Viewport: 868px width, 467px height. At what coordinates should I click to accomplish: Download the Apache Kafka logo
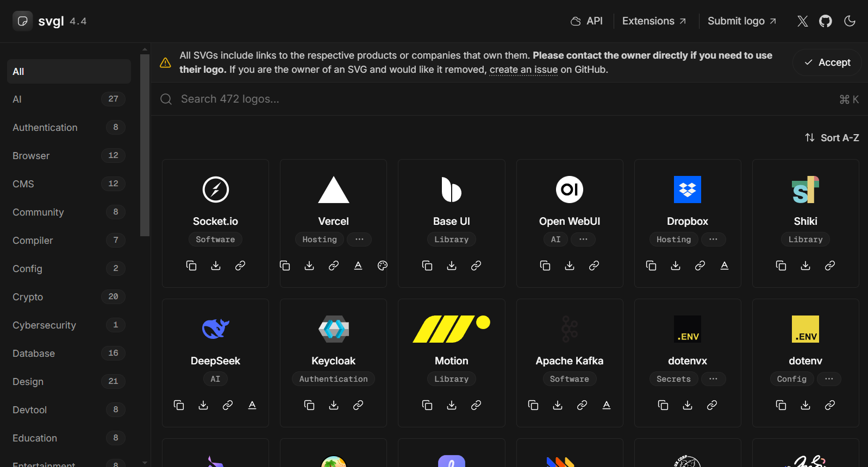click(x=558, y=405)
